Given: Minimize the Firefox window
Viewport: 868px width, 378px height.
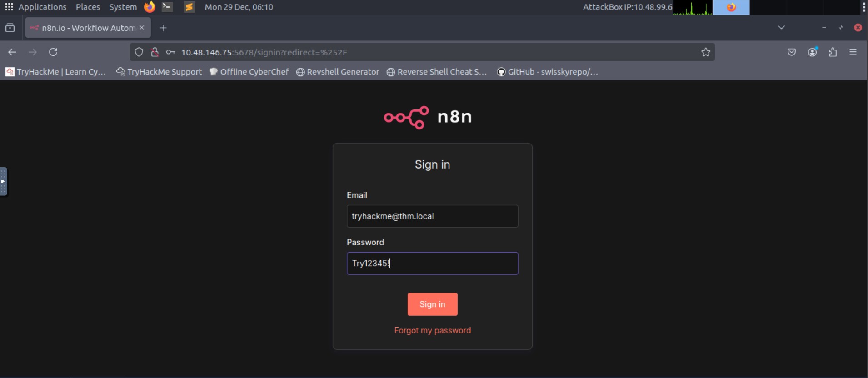Looking at the screenshot, I should [x=824, y=27].
